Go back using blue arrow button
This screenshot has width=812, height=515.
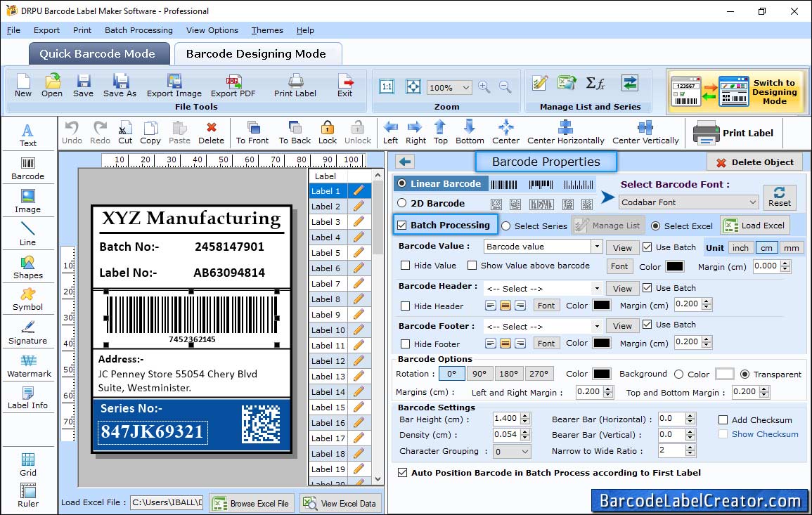point(405,162)
